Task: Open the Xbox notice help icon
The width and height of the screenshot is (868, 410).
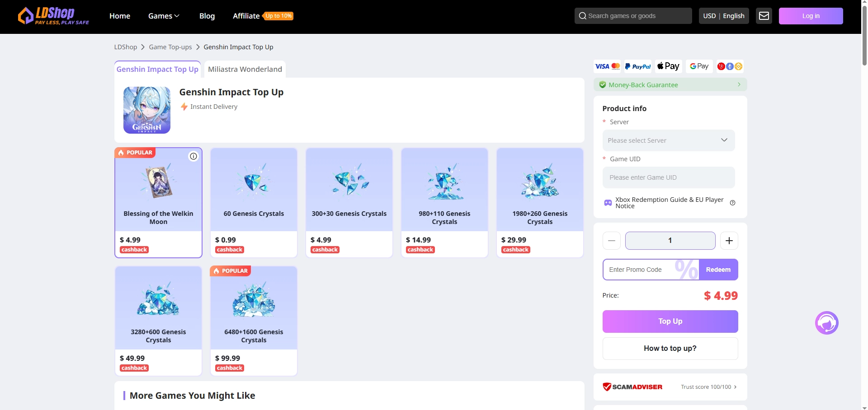Action: tap(733, 203)
